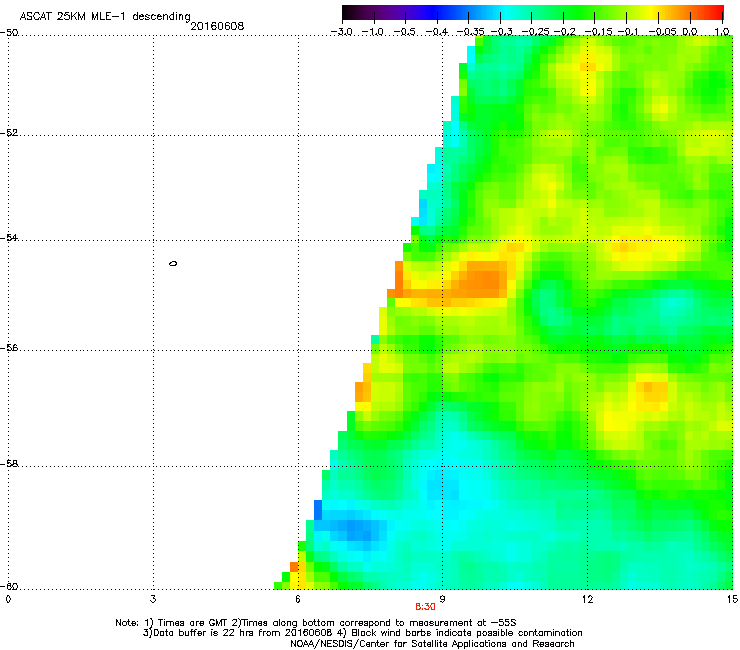Click the '-0.1' color bar label
This screenshot has width=740, height=650.
coord(627,32)
